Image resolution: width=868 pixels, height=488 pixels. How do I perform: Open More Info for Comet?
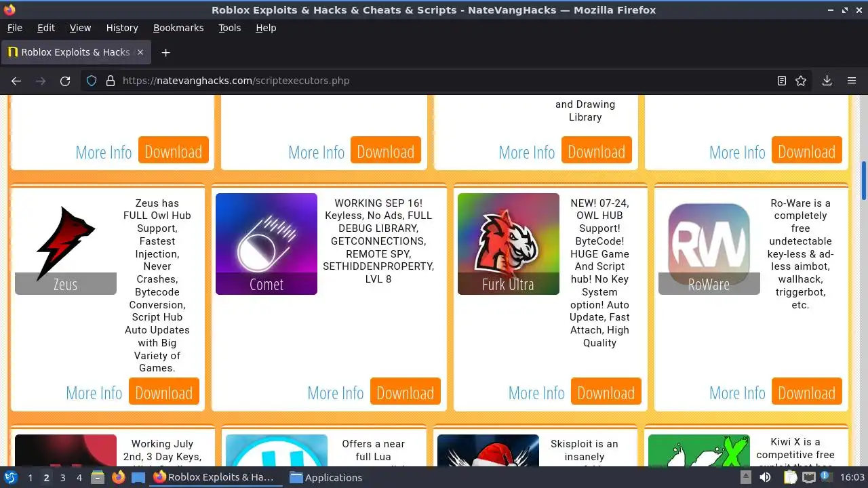tap(336, 393)
